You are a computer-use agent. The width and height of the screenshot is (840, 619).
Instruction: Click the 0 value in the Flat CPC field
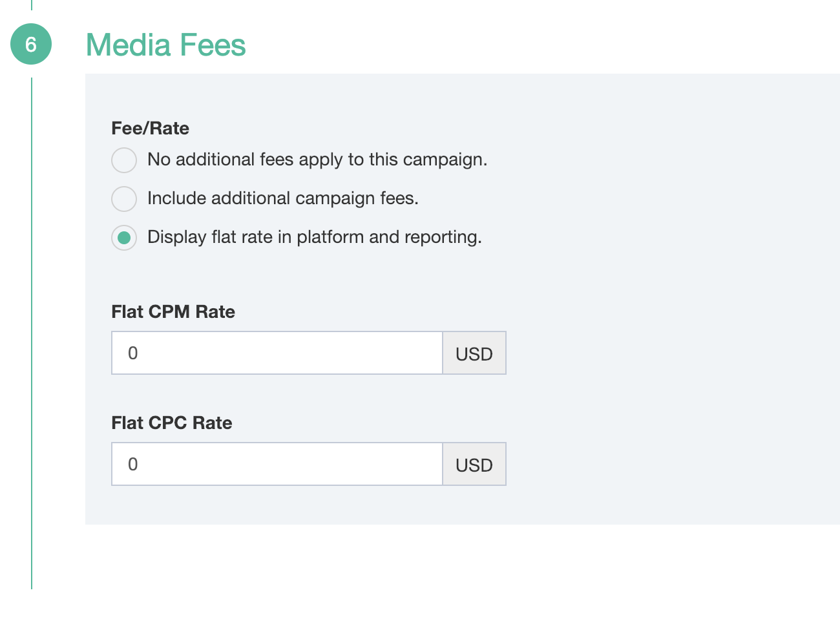tap(133, 465)
